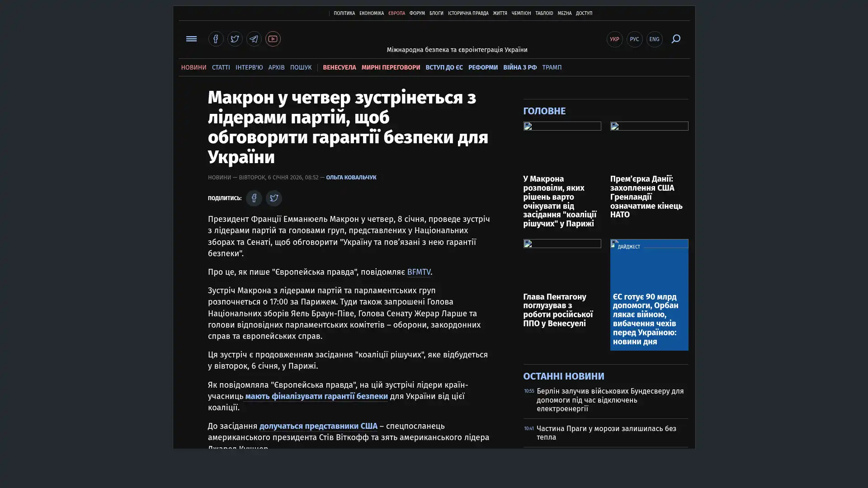Click the search magnifier icon
The width and height of the screenshot is (868, 488).
click(675, 39)
